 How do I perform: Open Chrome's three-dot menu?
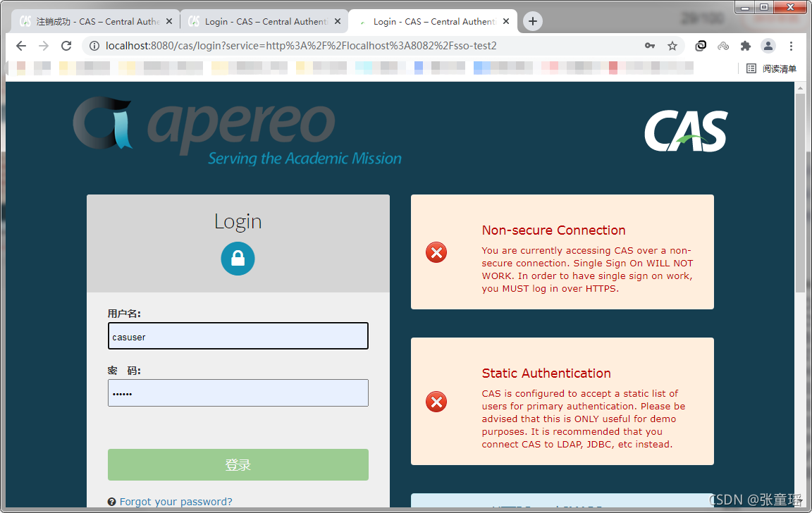(792, 46)
